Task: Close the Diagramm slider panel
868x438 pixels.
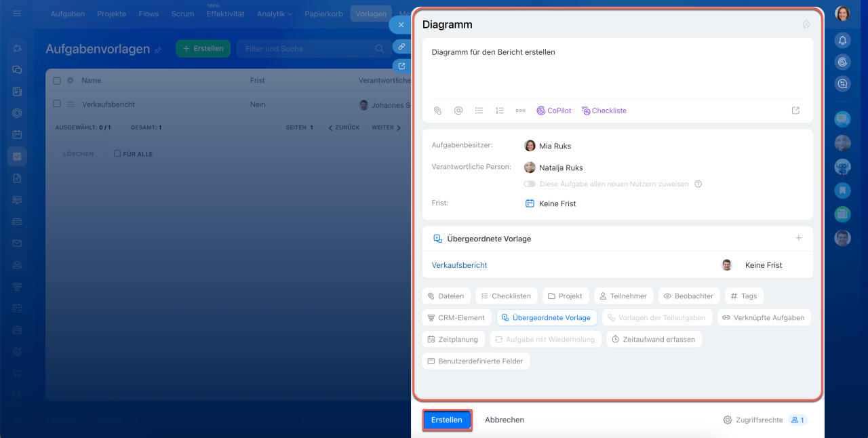Action: coord(401,24)
